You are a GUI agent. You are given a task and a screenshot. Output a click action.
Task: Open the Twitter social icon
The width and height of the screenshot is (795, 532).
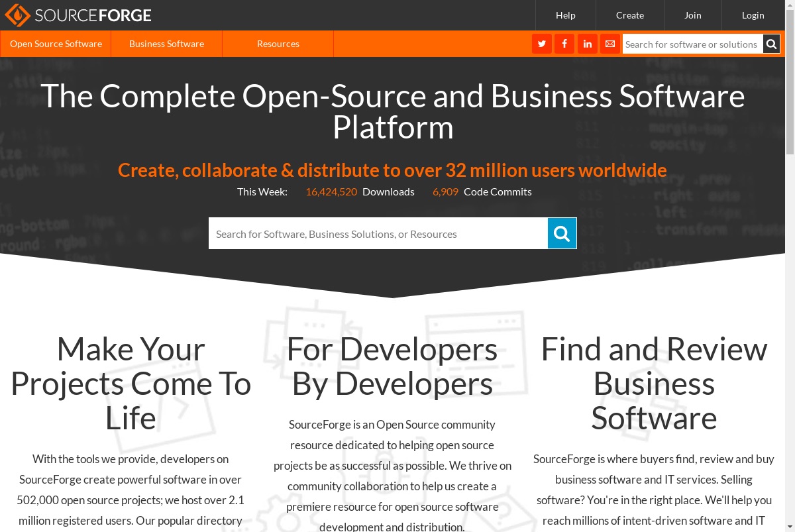pyautogui.click(x=542, y=44)
